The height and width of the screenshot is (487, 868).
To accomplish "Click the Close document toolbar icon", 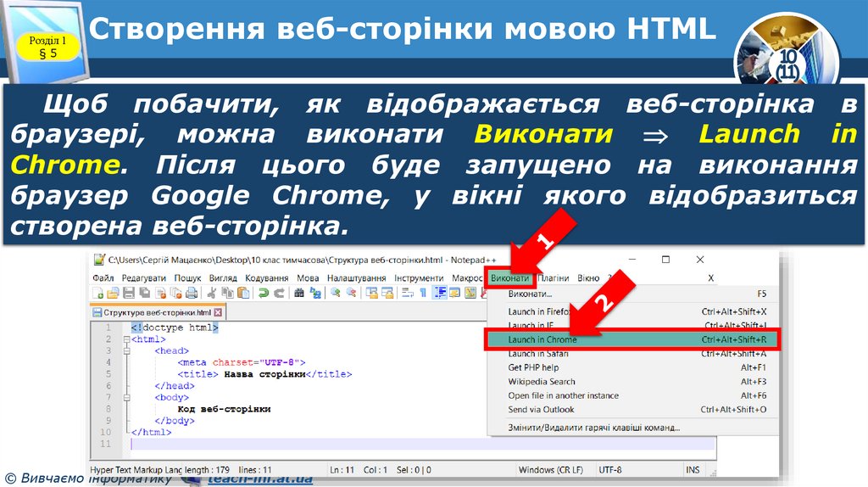I will click(x=160, y=293).
